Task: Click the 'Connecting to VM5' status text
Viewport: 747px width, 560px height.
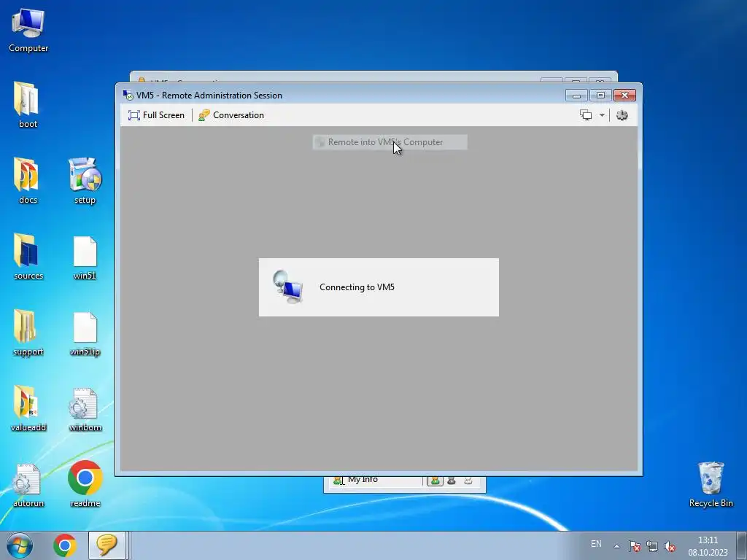Action: coord(357,287)
